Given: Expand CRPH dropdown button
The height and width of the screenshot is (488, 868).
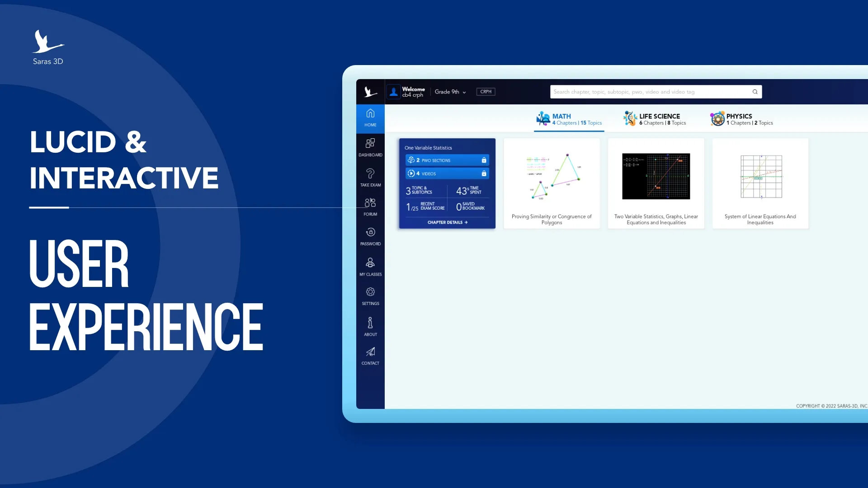Looking at the screenshot, I should click(x=486, y=91).
